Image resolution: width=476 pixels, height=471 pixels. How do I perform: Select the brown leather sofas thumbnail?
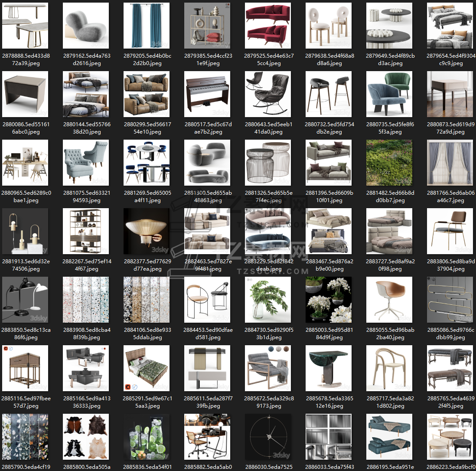click(x=147, y=94)
